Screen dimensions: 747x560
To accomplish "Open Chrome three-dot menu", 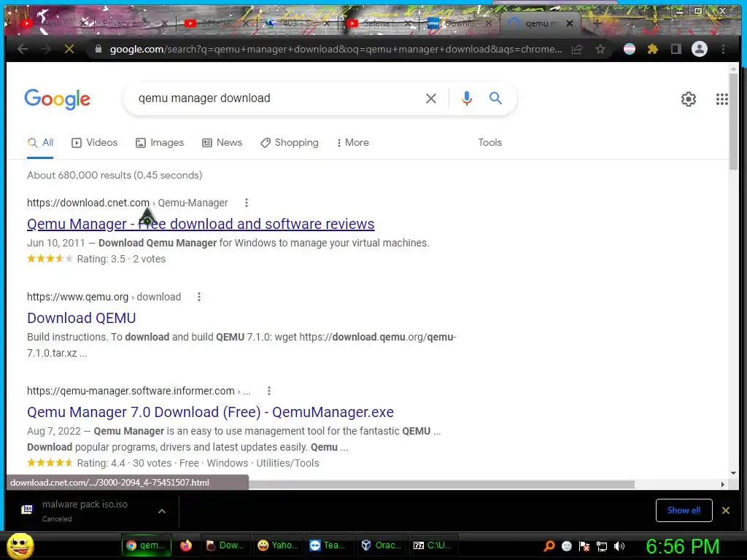I will (x=723, y=49).
